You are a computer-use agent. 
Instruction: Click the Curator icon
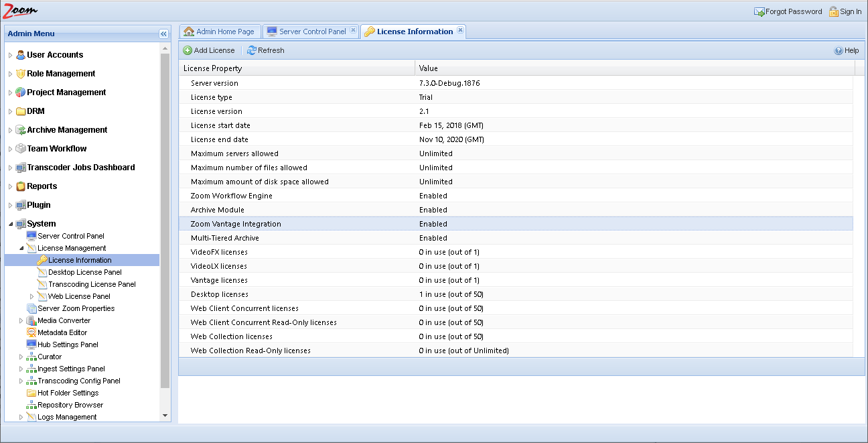[x=31, y=357]
